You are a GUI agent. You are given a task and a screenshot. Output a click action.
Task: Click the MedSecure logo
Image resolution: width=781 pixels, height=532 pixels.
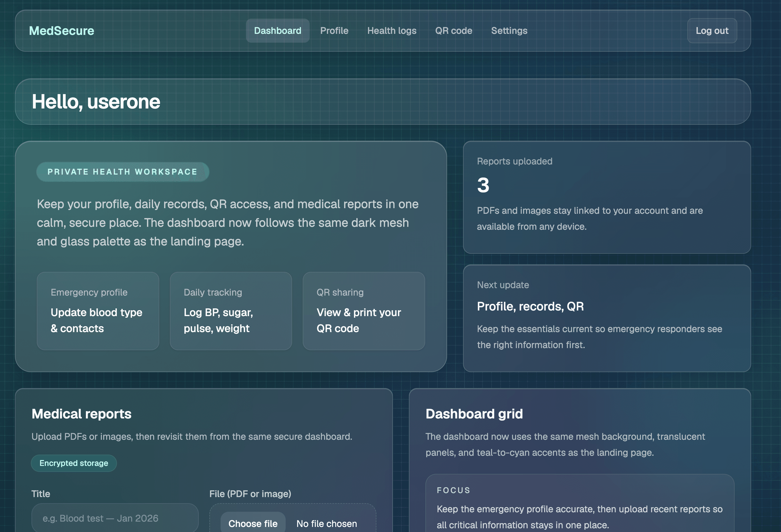[62, 31]
